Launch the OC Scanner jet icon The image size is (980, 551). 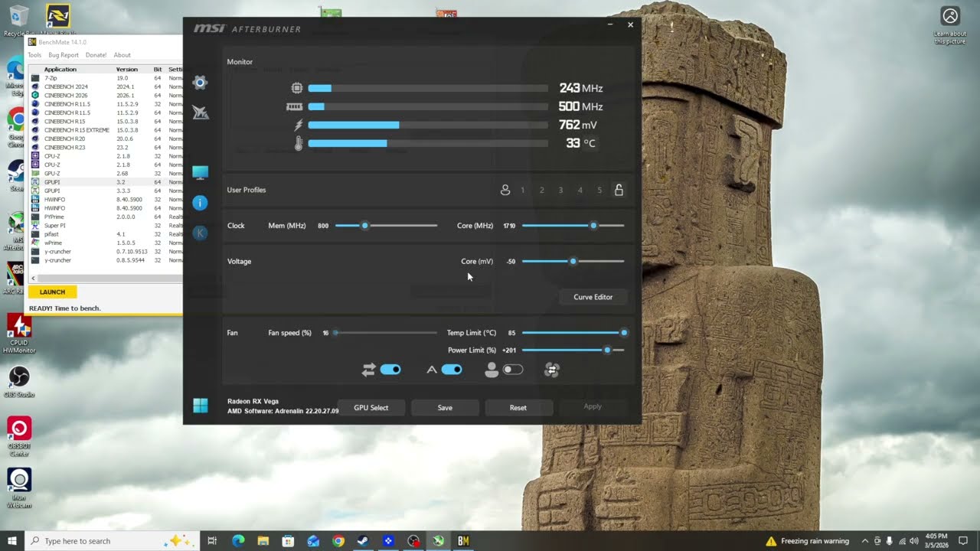tap(200, 113)
